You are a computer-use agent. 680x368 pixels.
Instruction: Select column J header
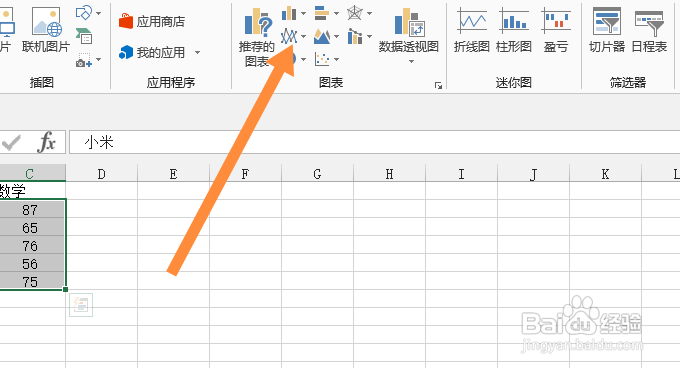533,173
